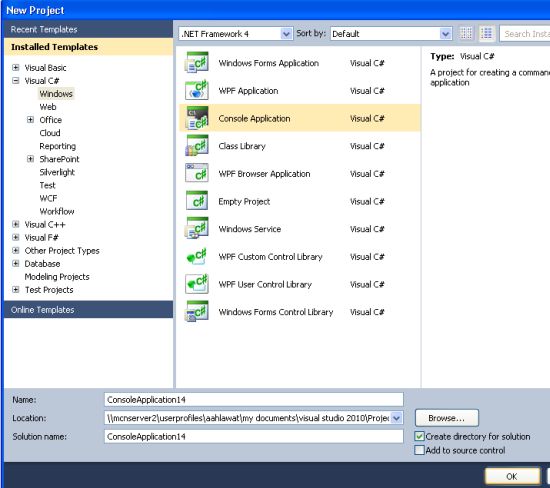
Task: Enable Add to source control checkbox
Action: (x=419, y=450)
